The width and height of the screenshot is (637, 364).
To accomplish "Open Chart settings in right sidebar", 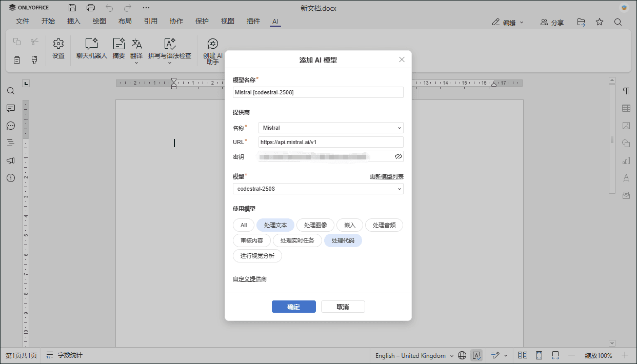I will pos(626,160).
